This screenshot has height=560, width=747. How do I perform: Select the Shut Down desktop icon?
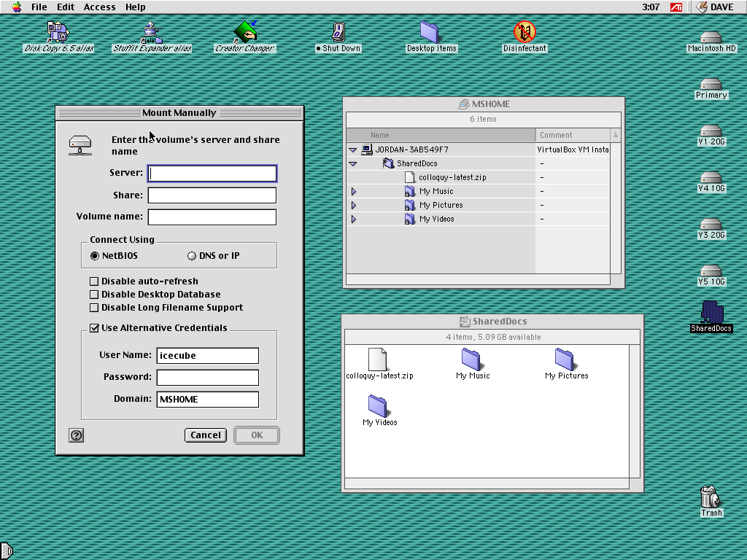[338, 32]
